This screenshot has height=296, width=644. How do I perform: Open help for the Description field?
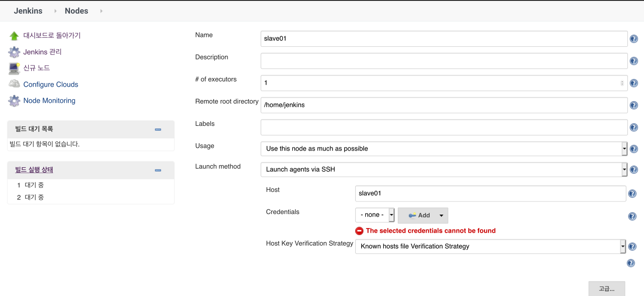(634, 61)
